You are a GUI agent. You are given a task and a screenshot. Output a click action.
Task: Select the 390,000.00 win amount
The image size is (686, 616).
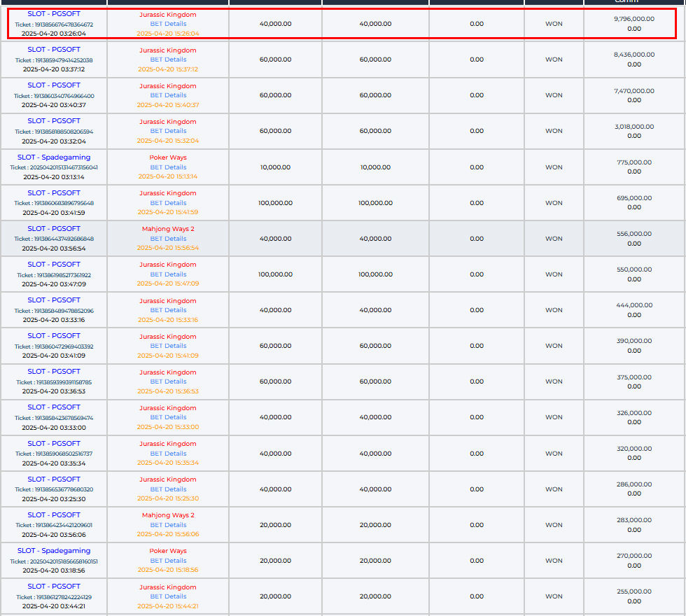(x=634, y=341)
